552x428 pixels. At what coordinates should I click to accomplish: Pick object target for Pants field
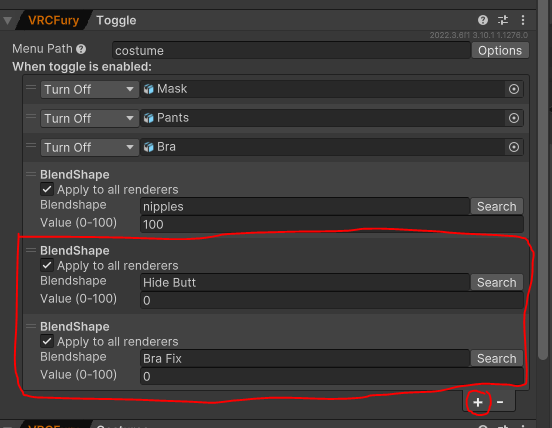[x=514, y=118]
